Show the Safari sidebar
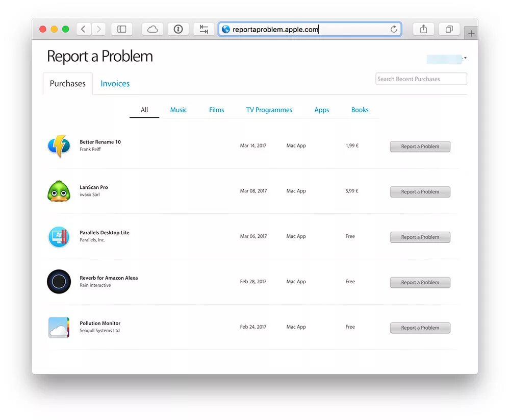This screenshot has width=510, height=420. (122, 29)
